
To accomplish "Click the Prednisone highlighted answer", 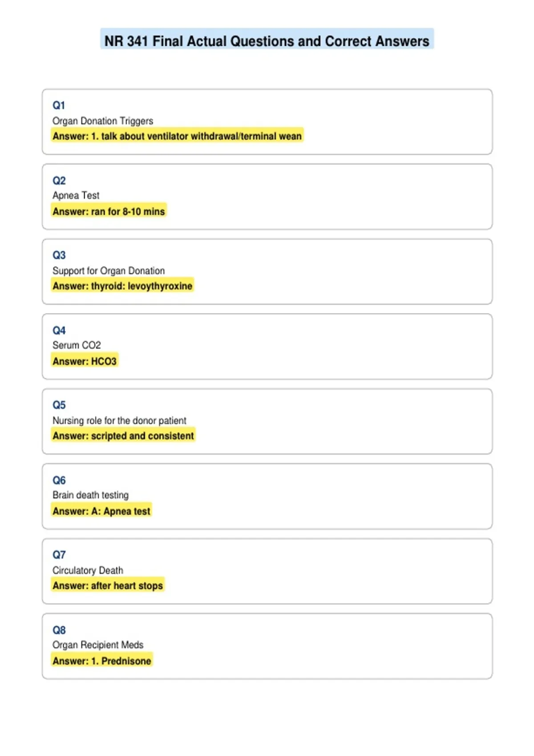I will click(x=102, y=661).
